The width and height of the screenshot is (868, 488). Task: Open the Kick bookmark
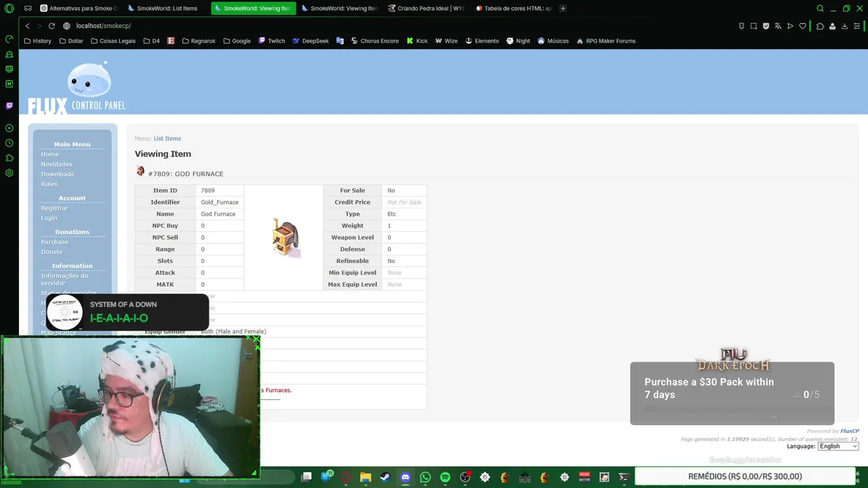[x=417, y=41]
